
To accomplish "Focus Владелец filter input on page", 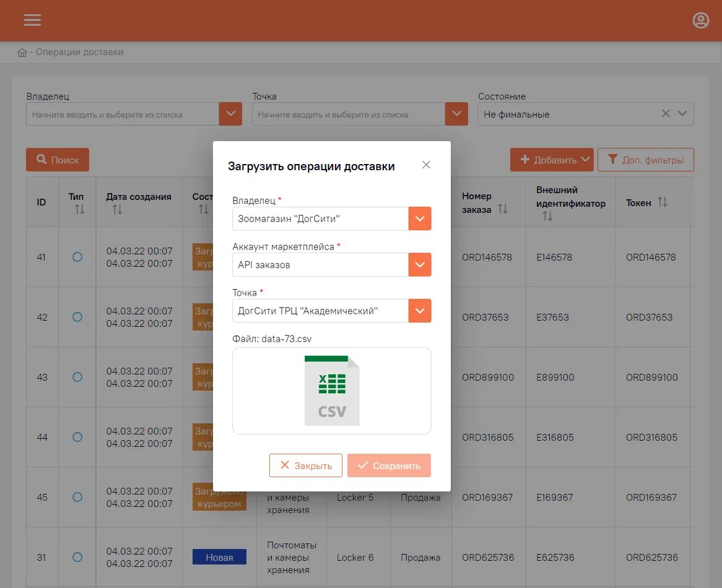I will coord(123,114).
